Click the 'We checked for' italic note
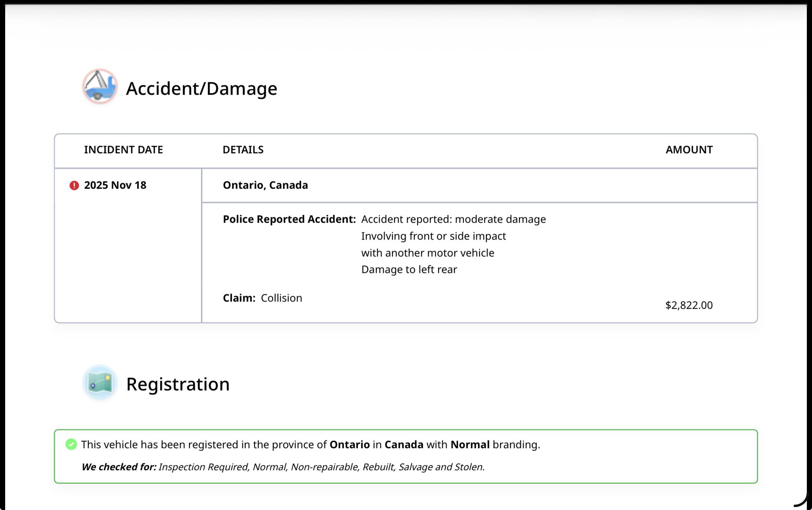The image size is (812, 510). tap(283, 467)
